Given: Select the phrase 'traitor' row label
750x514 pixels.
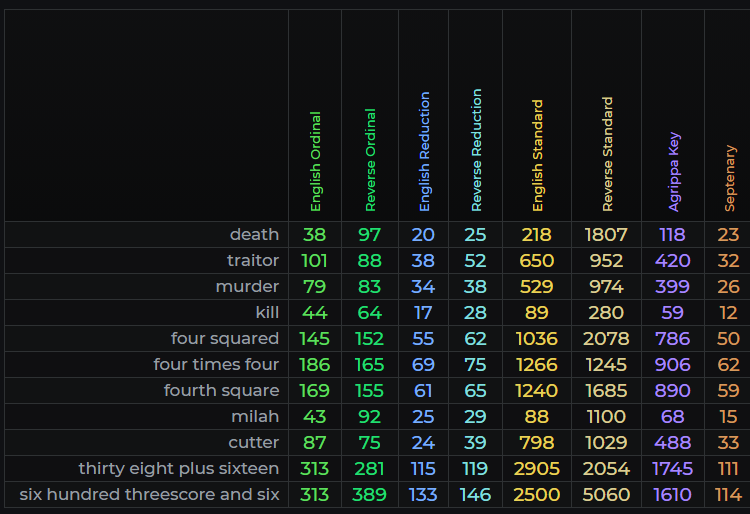Looking at the screenshot, I should coord(253,260).
